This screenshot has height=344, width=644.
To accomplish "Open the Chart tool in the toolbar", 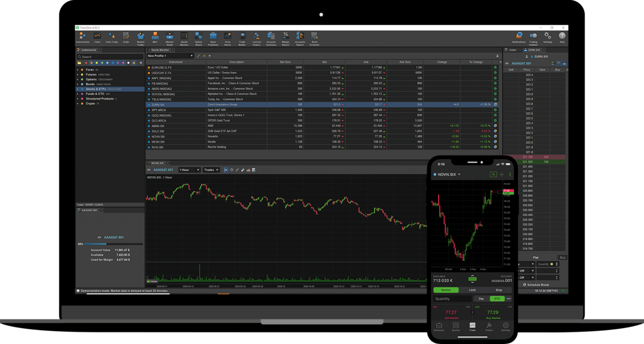I will coord(97,38).
